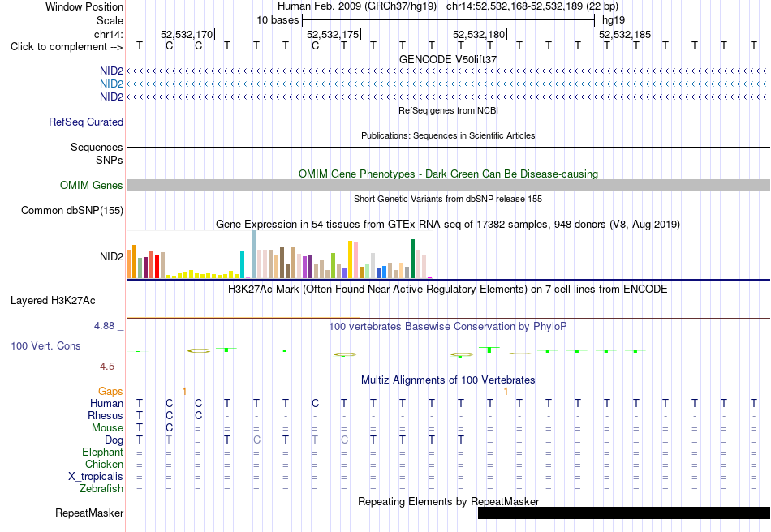This screenshot has width=771, height=532.
Task: Click 'Multiz Alignments of 100 Vertebrates' title
Action: click(448, 380)
